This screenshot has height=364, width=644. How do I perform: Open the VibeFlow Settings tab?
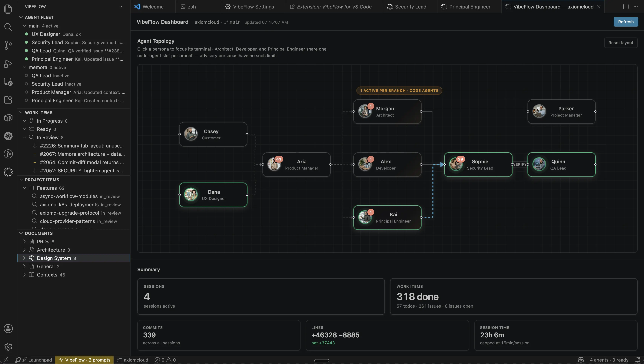[x=253, y=7]
